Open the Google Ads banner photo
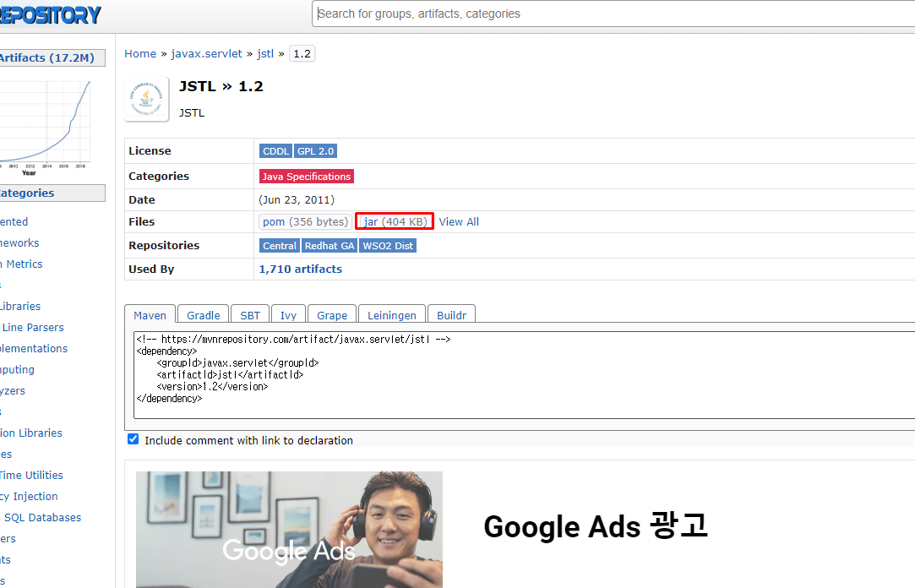Screen dimensions: 915x588 click(x=289, y=529)
